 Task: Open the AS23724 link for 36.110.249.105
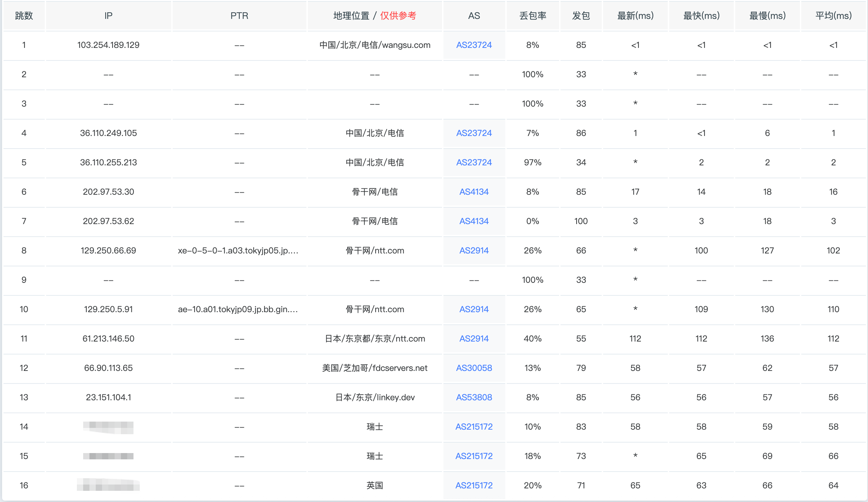474,133
